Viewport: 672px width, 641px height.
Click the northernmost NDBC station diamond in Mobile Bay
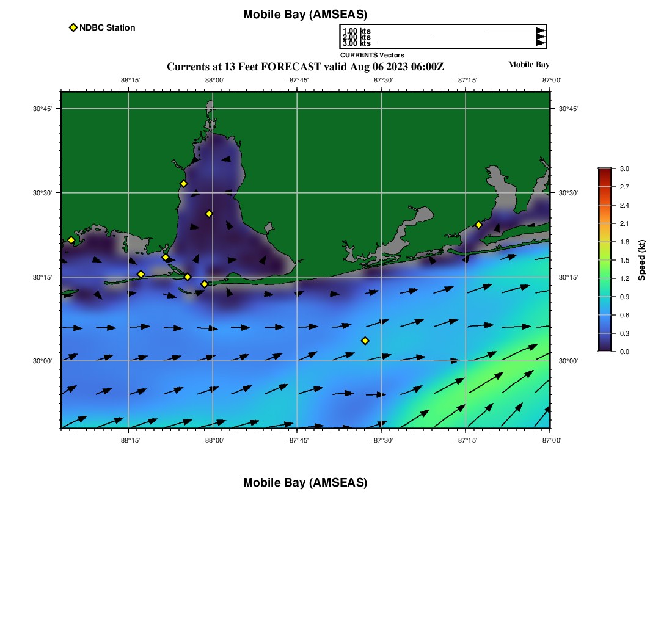pyautogui.click(x=183, y=184)
